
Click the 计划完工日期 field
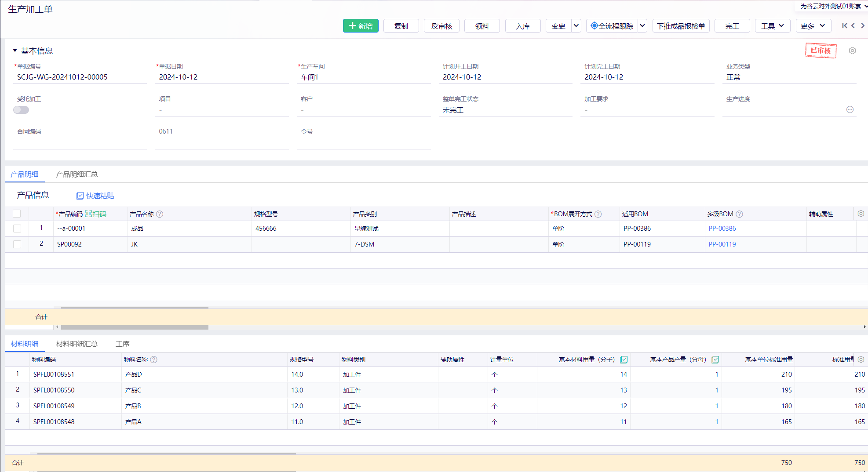click(647, 77)
